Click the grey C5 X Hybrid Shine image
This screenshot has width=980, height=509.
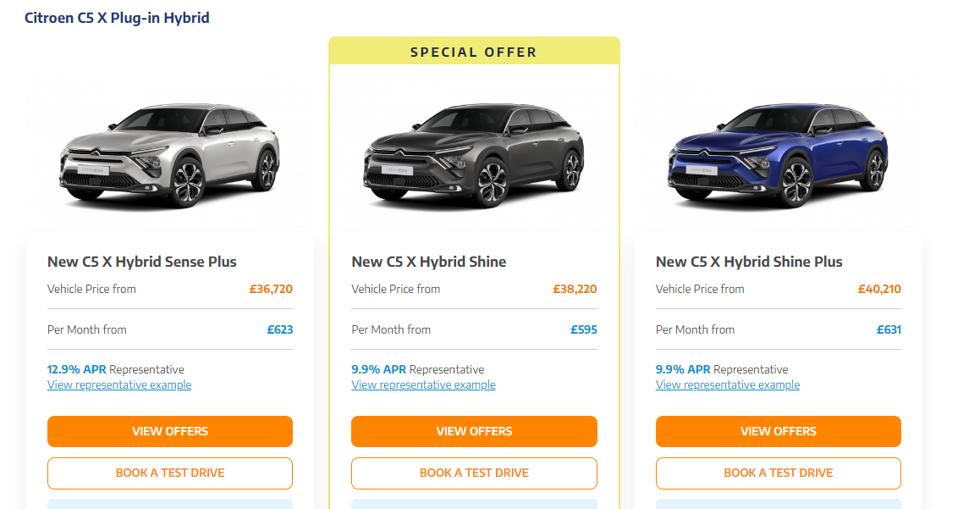tap(474, 157)
